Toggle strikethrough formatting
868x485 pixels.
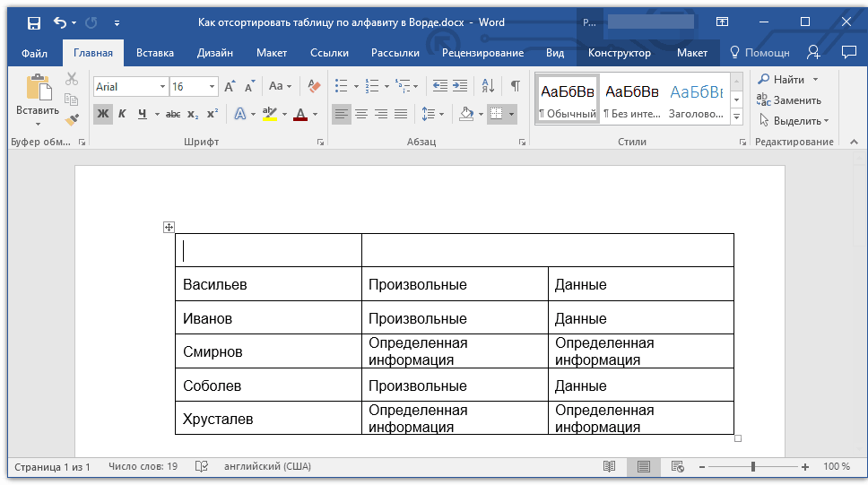pyautogui.click(x=173, y=114)
